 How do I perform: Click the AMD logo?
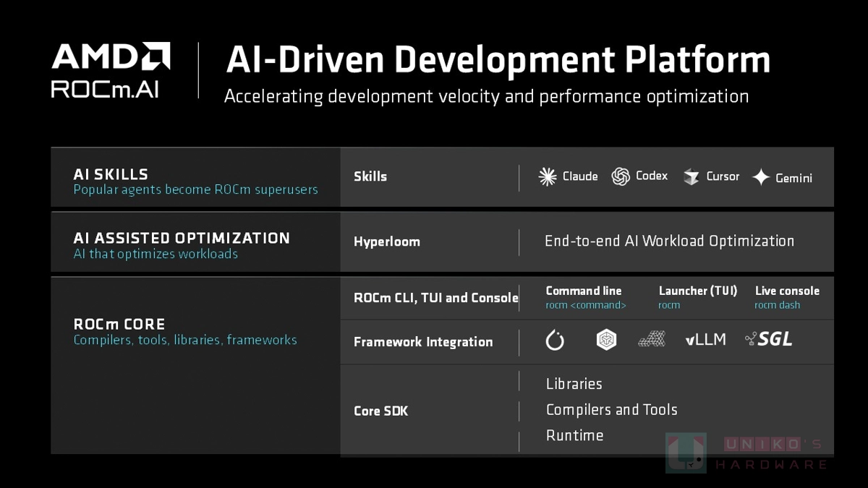pos(111,57)
